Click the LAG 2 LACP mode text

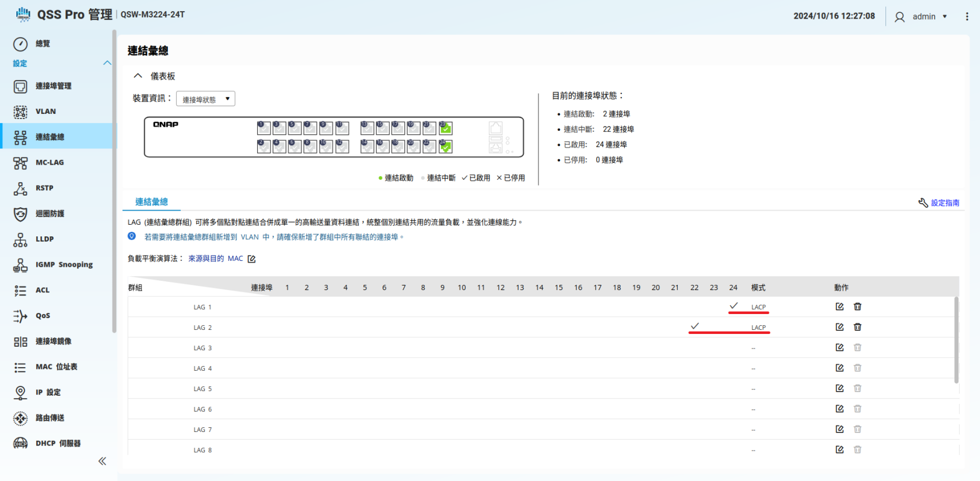click(758, 327)
